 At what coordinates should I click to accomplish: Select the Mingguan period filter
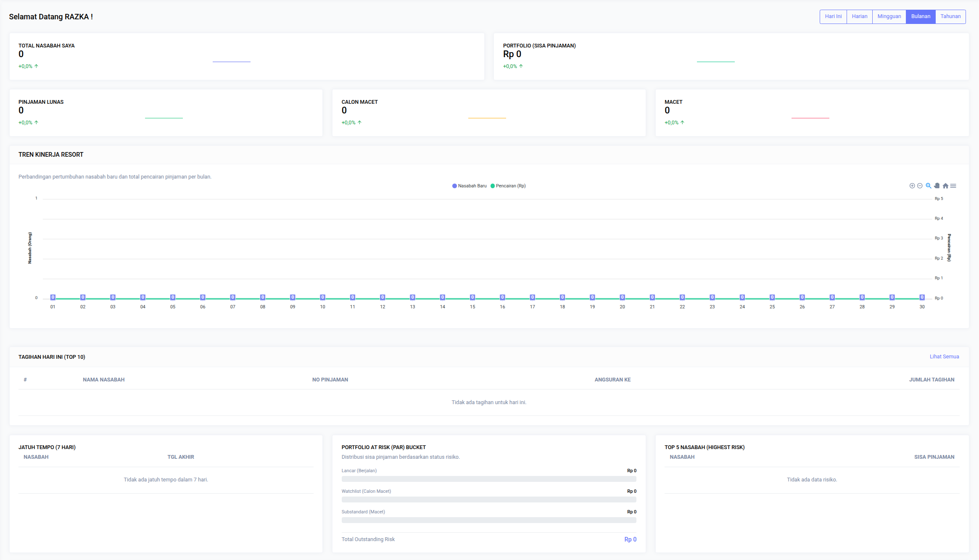tap(889, 16)
